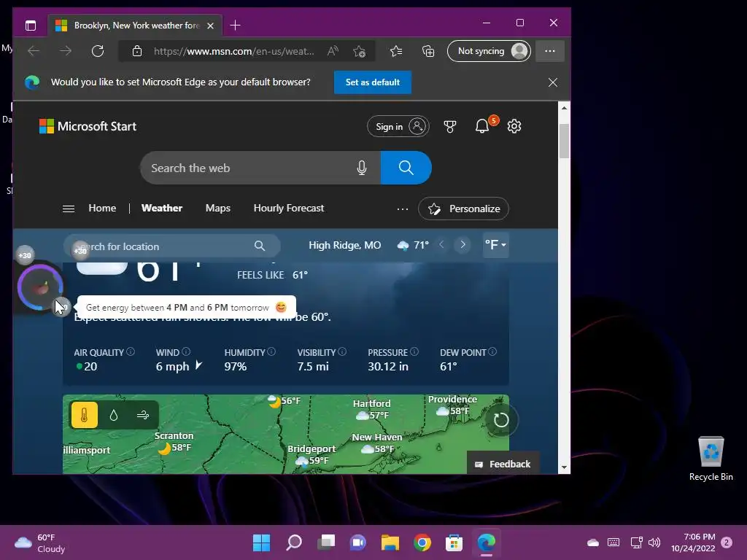Open File Explorer from taskbar
Viewport: 747px width, 560px height.
(x=390, y=542)
